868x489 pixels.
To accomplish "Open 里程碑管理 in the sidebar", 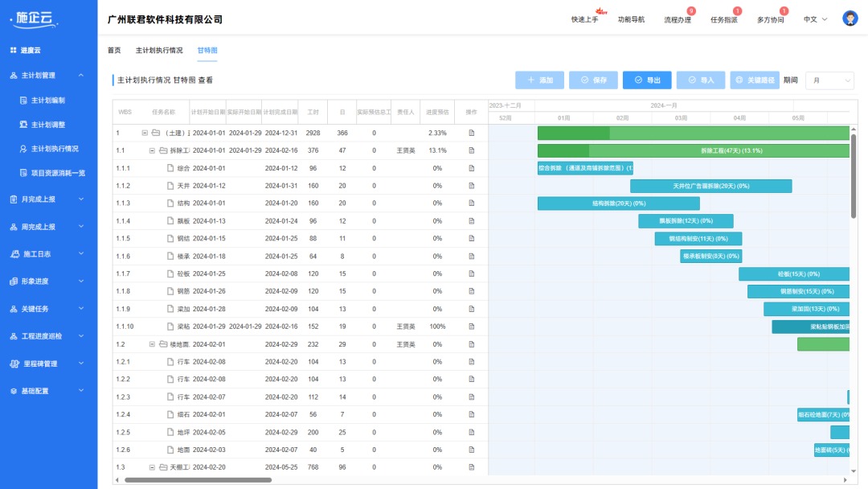I will (39, 362).
